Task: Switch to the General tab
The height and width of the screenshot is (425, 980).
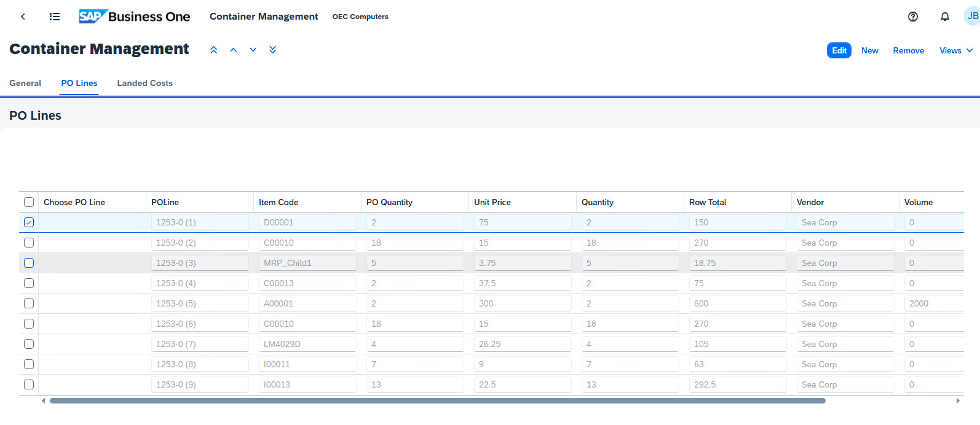Action: [25, 83]
